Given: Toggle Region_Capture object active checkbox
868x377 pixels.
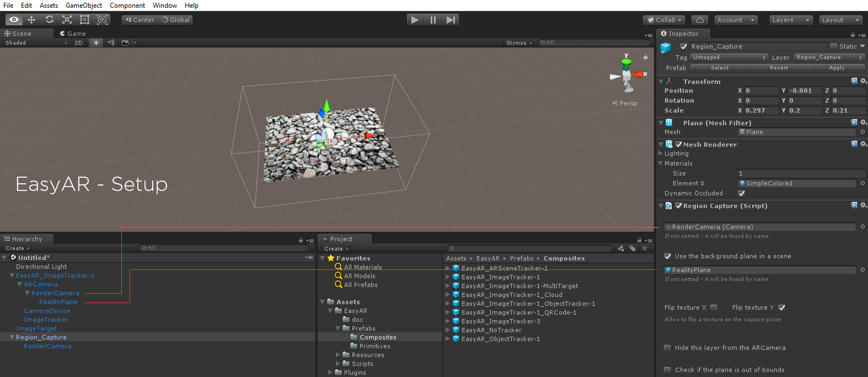Looking at the screenshot, I should pos(684,46).
